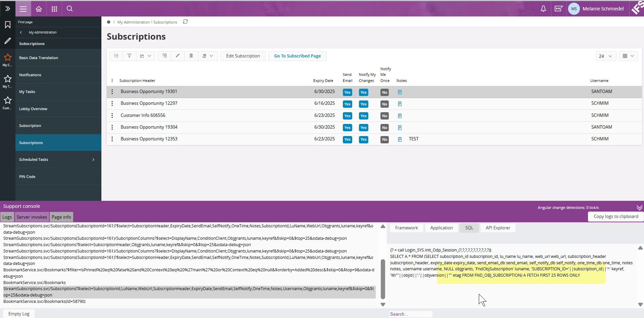Toggle Notify My Changes Yes for Business Opportunity 12353
Viewport: 644px width, 318px height.
coord(364,139)
